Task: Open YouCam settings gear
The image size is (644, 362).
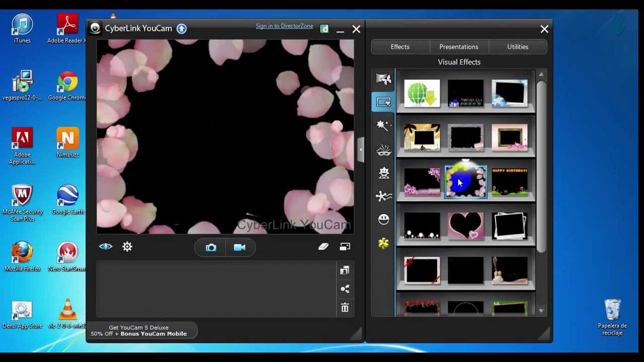Action: 127,246
